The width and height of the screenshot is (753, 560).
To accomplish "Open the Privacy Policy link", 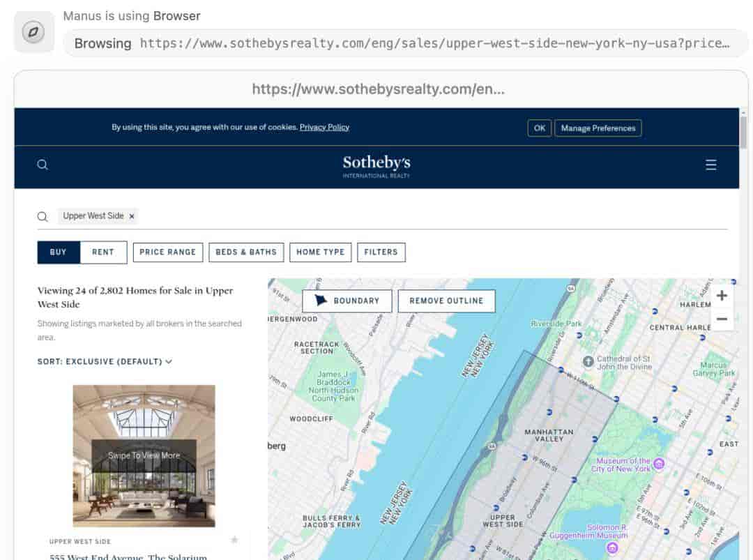I will [x=324, y=127].
